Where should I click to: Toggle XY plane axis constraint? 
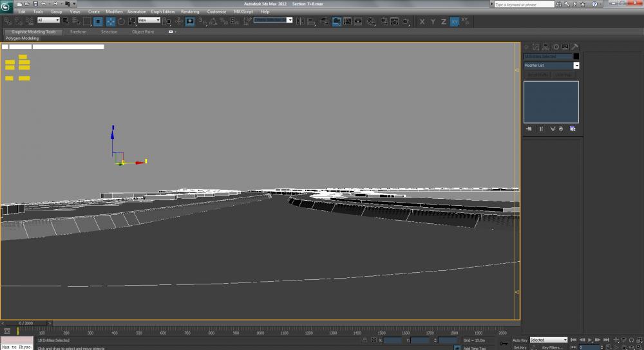click(x=455, y=21)
